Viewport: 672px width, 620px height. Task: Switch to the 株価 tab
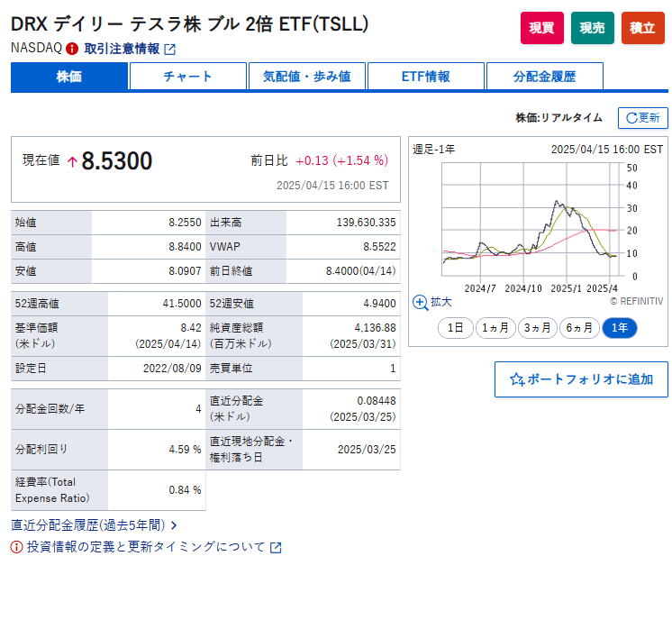coord(69,77)
